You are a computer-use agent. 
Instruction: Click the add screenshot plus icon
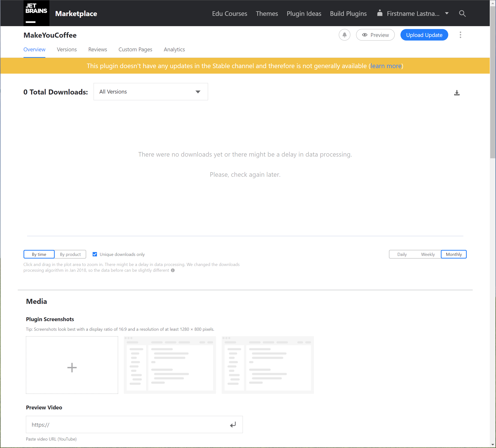tap(72, 367)
